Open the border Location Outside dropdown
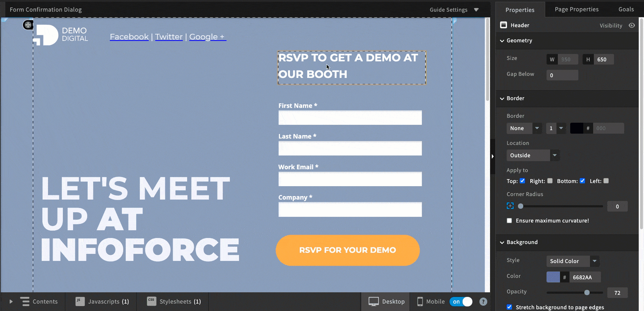Screen dimensions: 644x311 click(533, 155)
